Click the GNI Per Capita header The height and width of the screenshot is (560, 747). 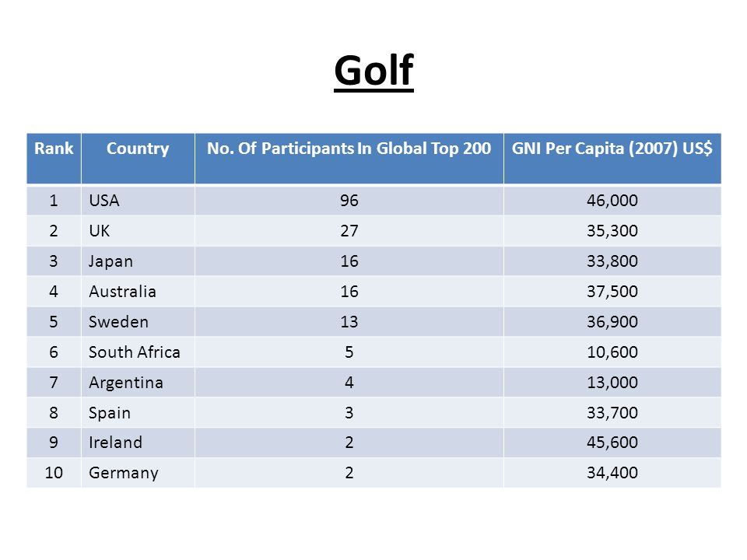click(x=612, y=159)
